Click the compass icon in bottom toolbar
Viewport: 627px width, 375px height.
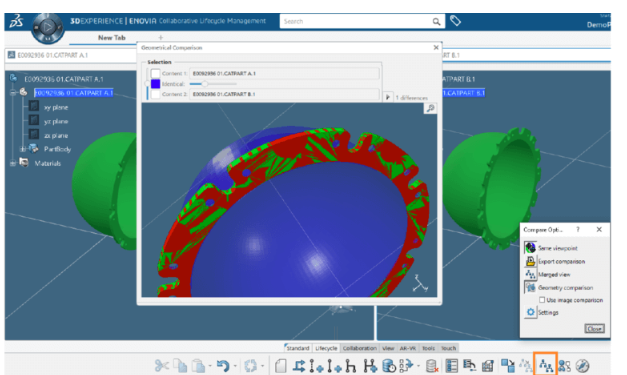582,365
